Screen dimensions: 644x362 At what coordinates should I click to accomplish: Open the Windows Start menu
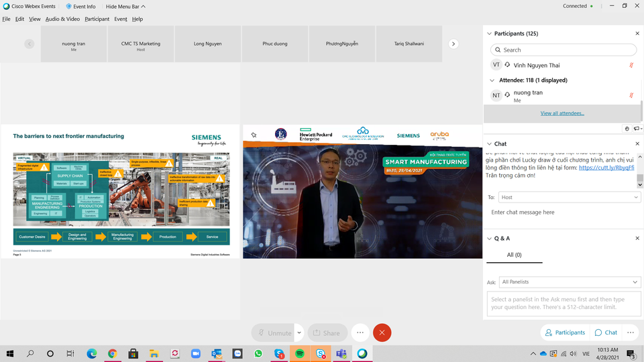pos(10,353)
